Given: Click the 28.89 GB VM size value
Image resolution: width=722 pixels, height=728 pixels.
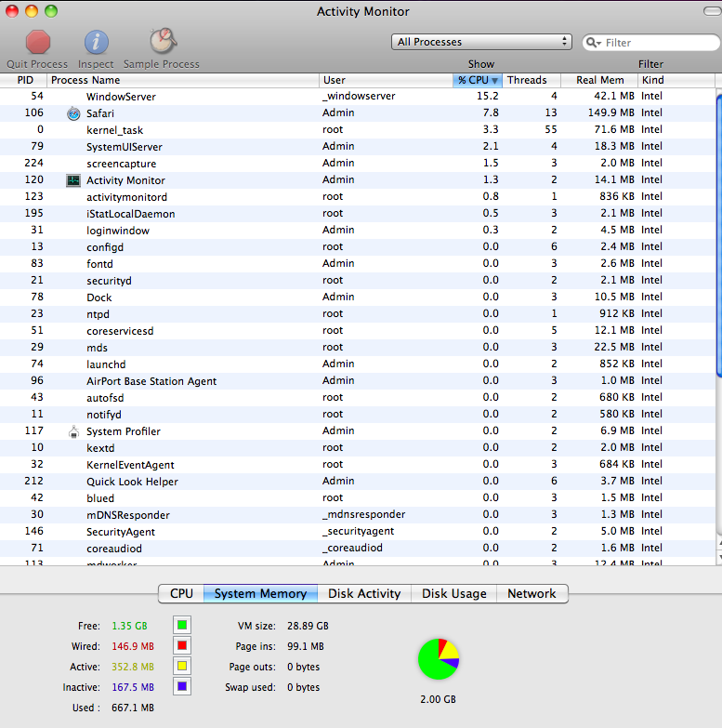Looking at the screenshot, I should [x=308, y=626].
